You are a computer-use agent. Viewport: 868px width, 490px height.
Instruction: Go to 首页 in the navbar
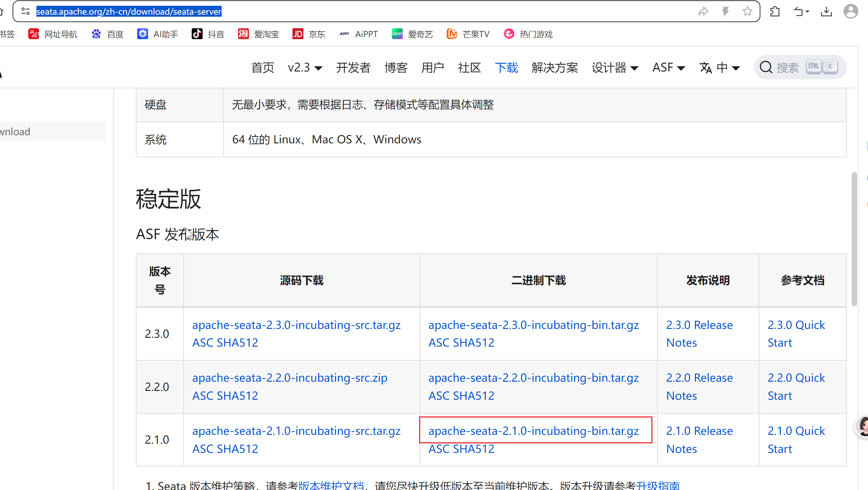[263, 67]
